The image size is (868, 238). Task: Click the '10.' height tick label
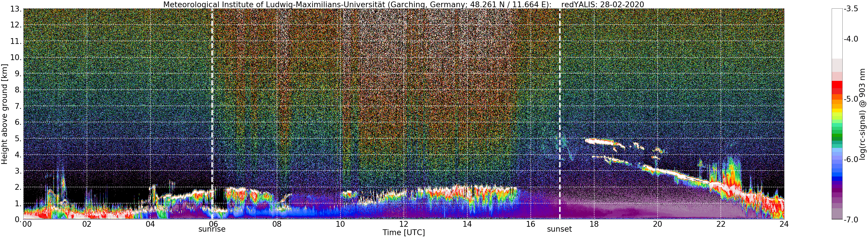(16, 57)
